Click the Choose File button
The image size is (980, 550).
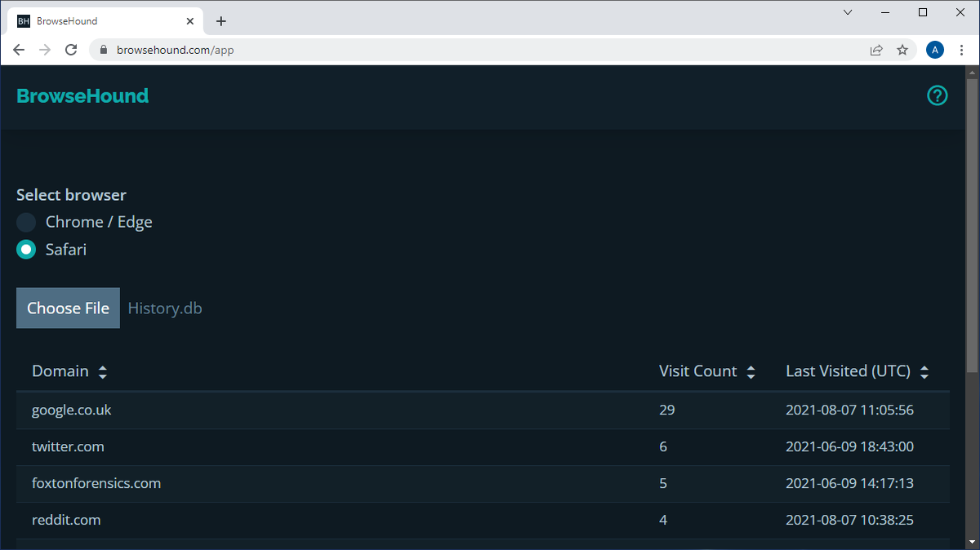point(68,308)
